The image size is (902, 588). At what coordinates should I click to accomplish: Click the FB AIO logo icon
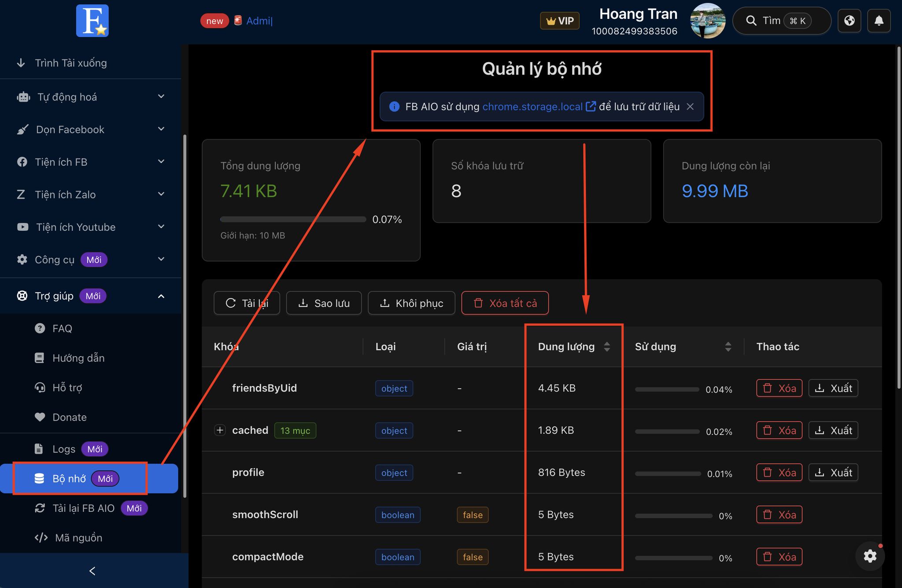point(92,21)
